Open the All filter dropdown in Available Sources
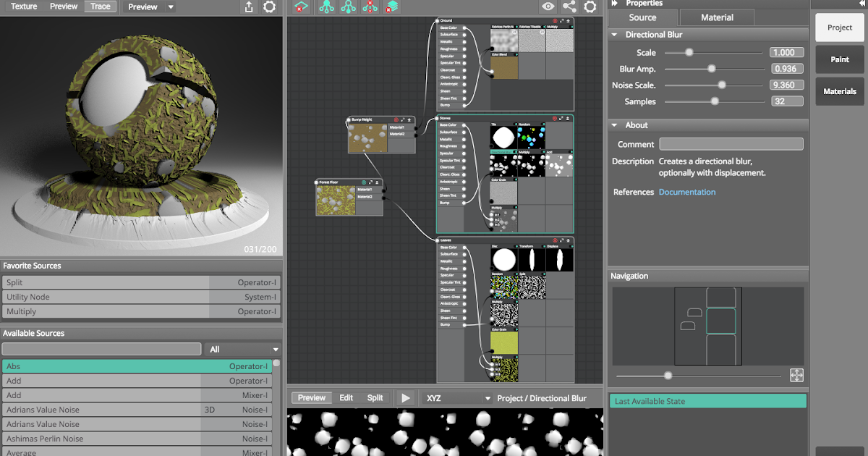 [x=243, y=350]
